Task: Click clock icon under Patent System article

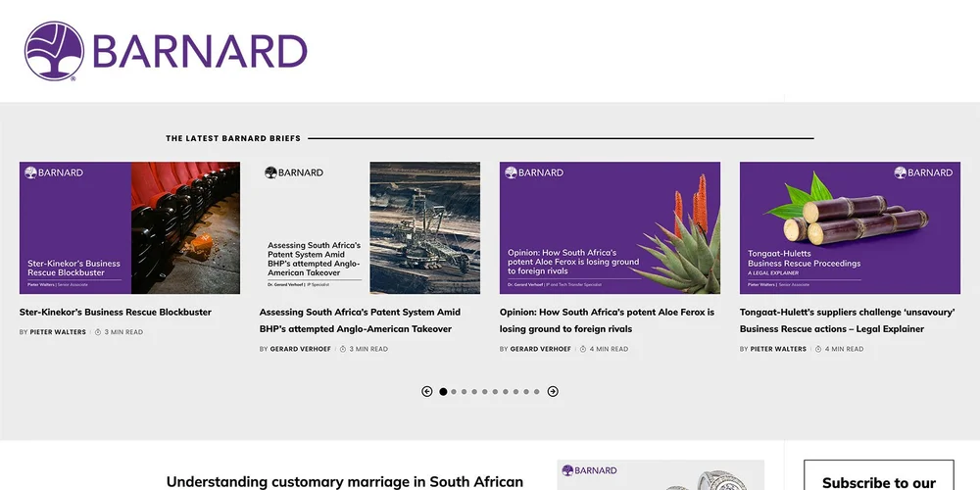Action: coord(343,349)
